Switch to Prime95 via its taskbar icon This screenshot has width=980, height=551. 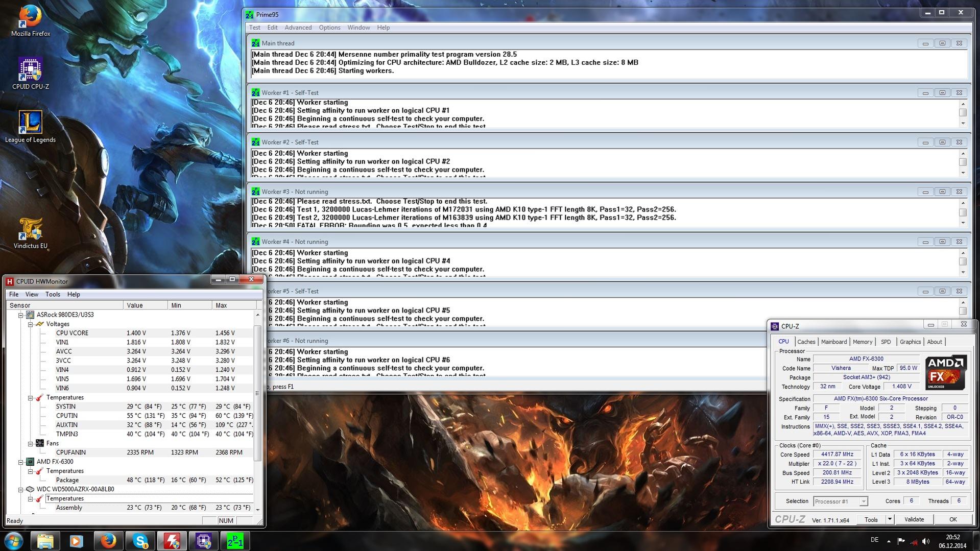tap(235, 541)
